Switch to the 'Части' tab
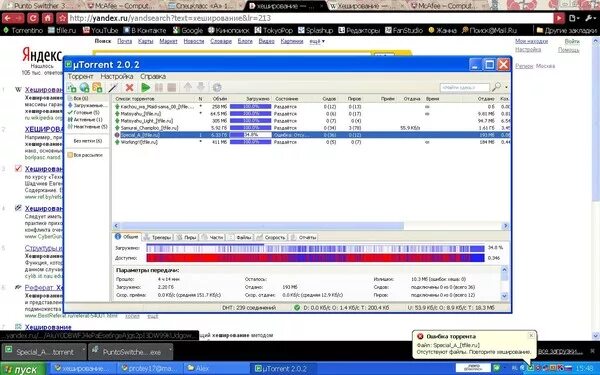 click(x=212, y=237)
